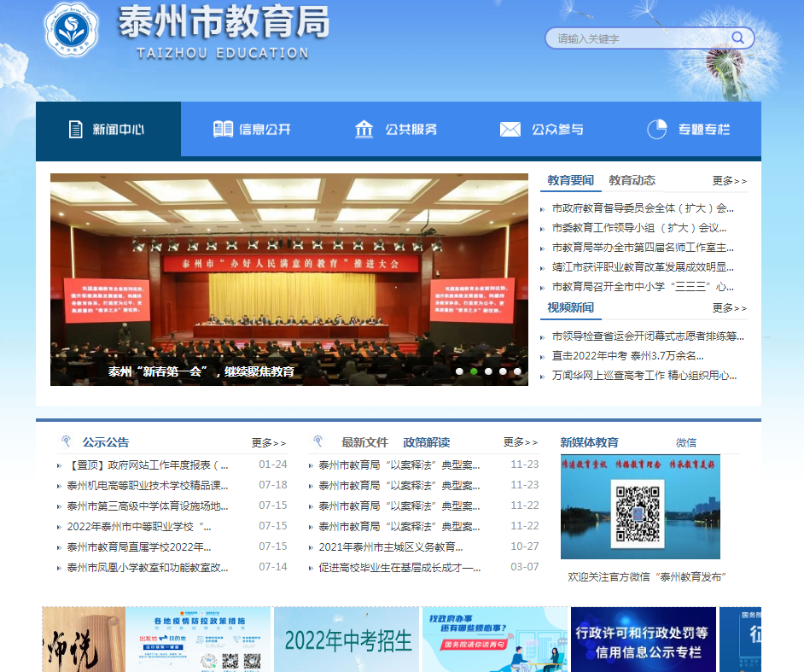Image resolution: width=804 pixels, height=672 pixels.
Task: Open the 公众参与 navigation menu
Action: 544,129
